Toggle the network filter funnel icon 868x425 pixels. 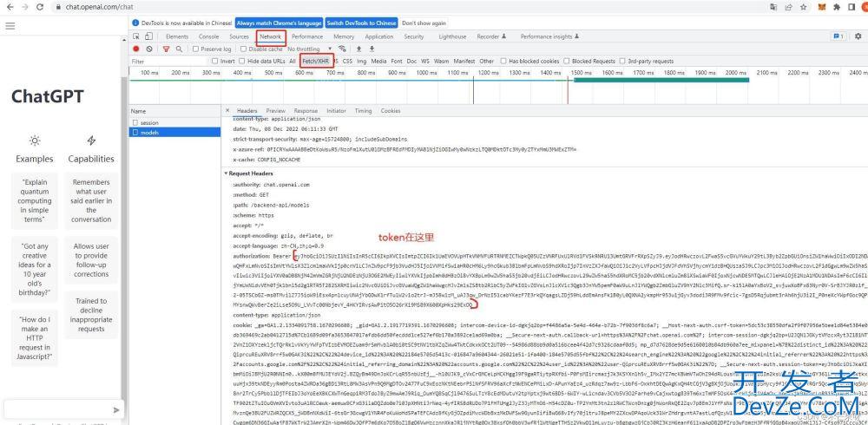(166, 49)
